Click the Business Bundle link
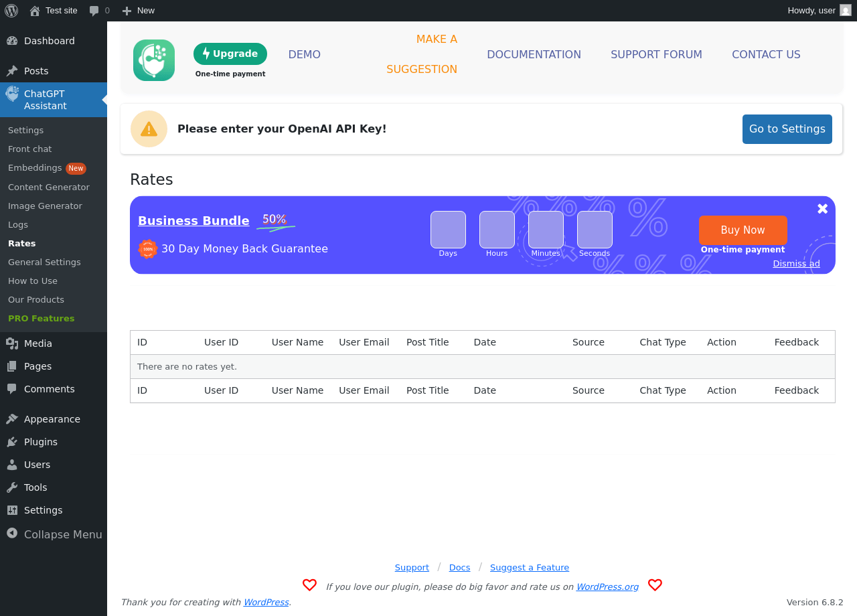 pyautogui.click(x=193, y=221)
